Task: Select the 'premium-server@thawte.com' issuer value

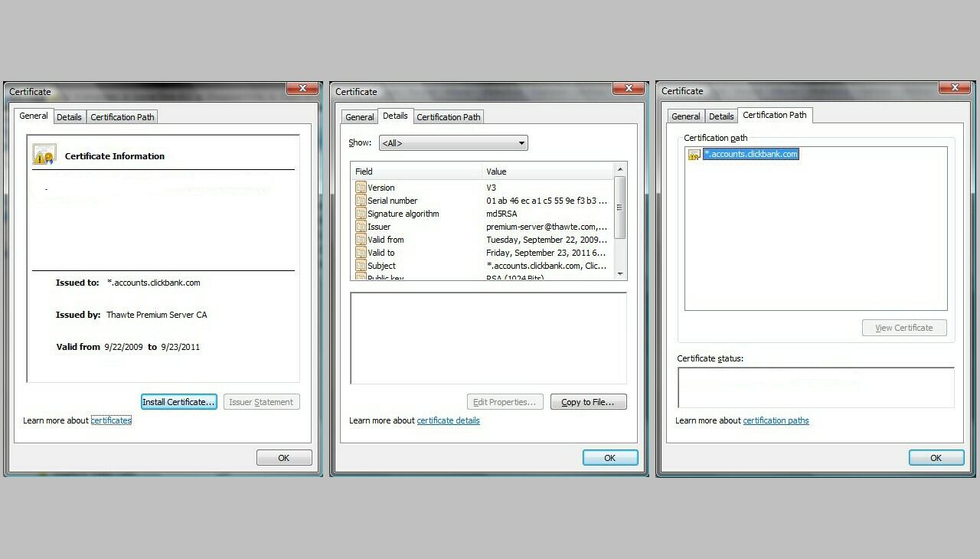Action: (547, 227)
